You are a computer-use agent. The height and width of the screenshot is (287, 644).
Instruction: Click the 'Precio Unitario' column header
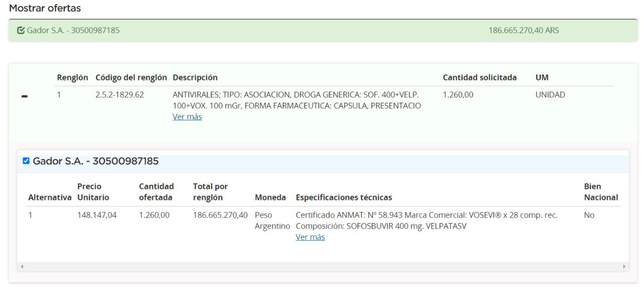pyautogui.click(x=93, y=192)
